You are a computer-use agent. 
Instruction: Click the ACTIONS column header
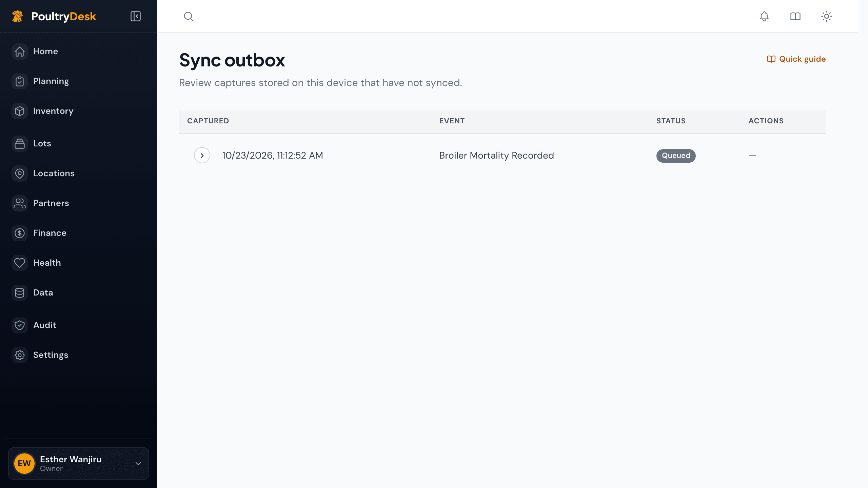point(766,121)
